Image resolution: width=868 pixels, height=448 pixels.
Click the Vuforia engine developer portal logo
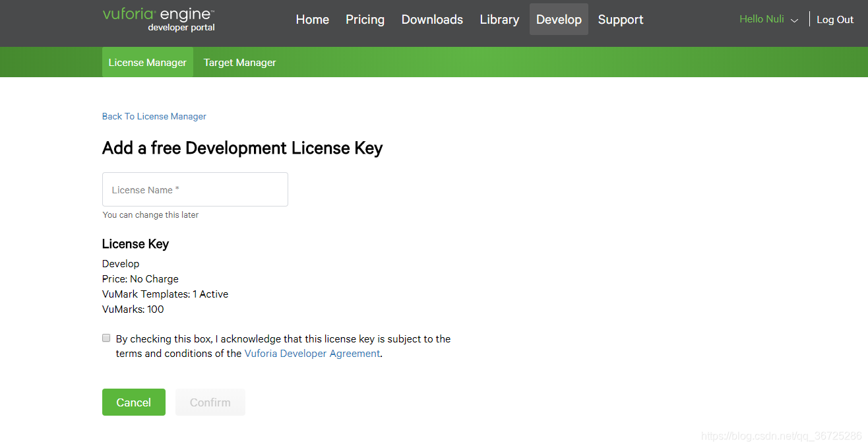tap(159, 19)
